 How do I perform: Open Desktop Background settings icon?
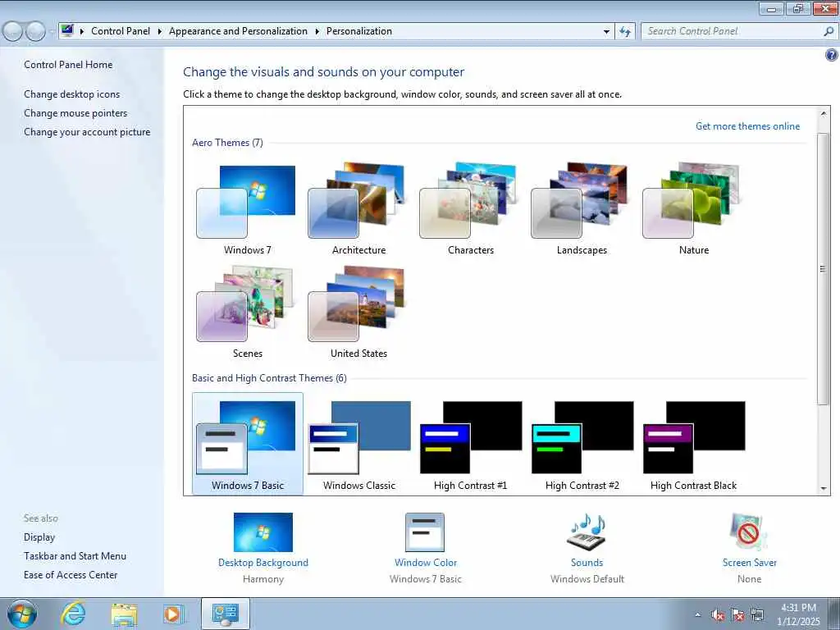[263, 532]
